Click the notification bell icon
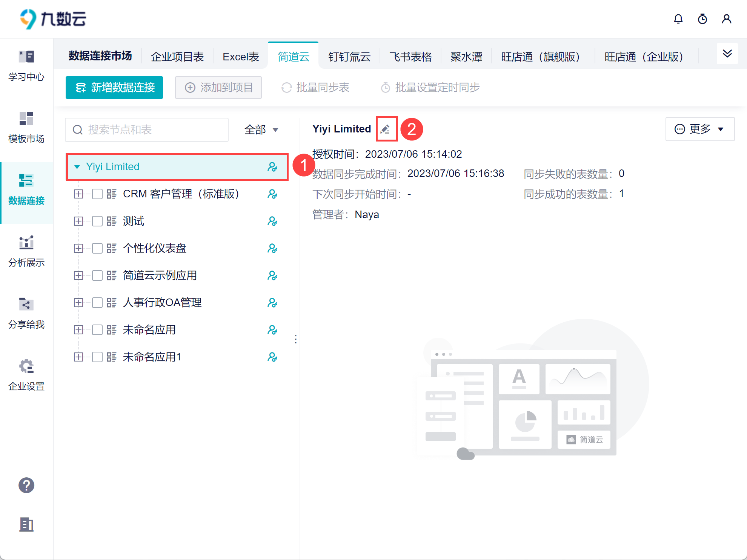Viewport: 747px width, 560px height. tap(678, 19)
